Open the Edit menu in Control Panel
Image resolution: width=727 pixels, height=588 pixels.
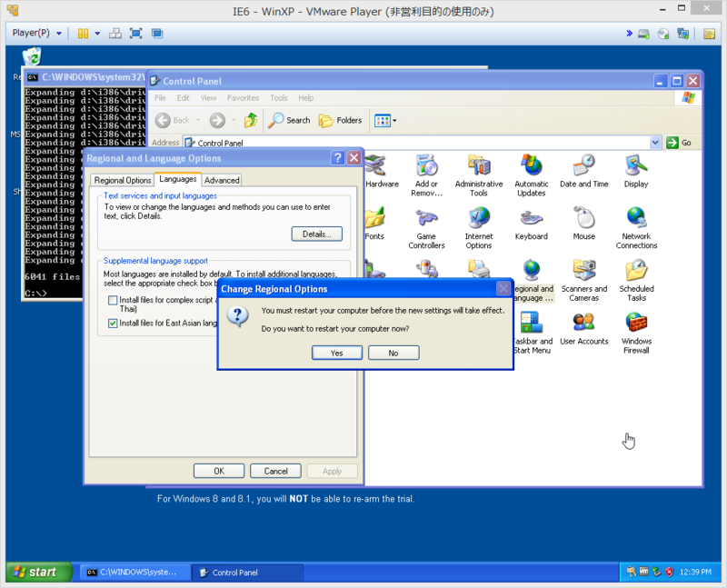(x=183, y=98)
